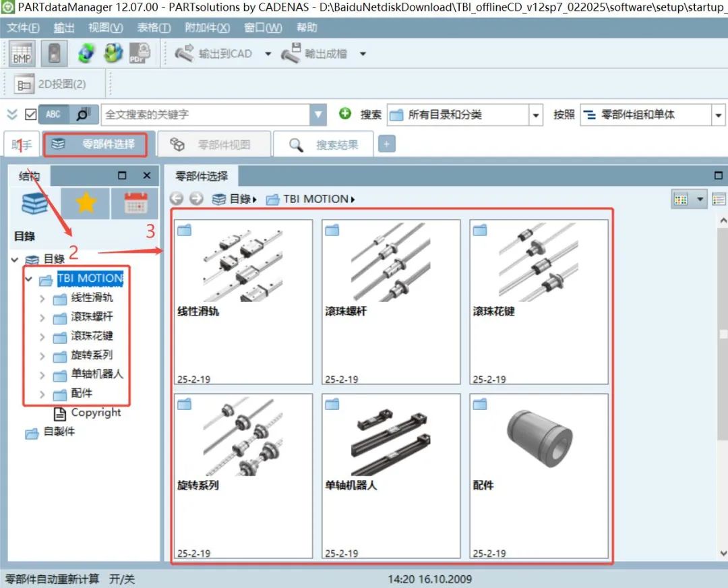This screenshot has height=588, width=728.
Task: Open the 输出成檔 dropdown arrow
Action: click(363, 54)
